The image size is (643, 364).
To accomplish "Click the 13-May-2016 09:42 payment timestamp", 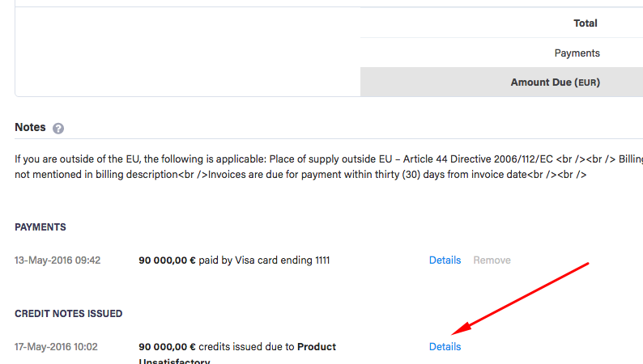I will point(57,260).
